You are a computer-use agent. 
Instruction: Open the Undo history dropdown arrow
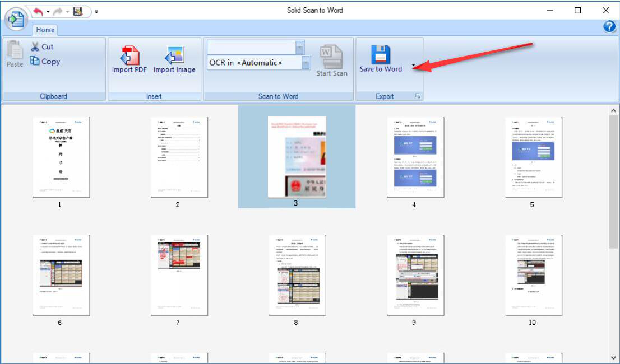point(48,12)
